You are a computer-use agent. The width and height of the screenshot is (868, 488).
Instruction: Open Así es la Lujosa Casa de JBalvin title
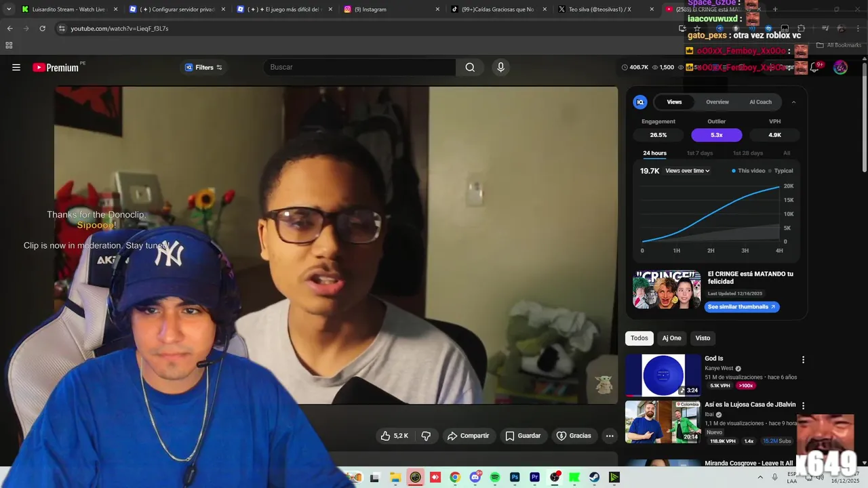point(750,405)
